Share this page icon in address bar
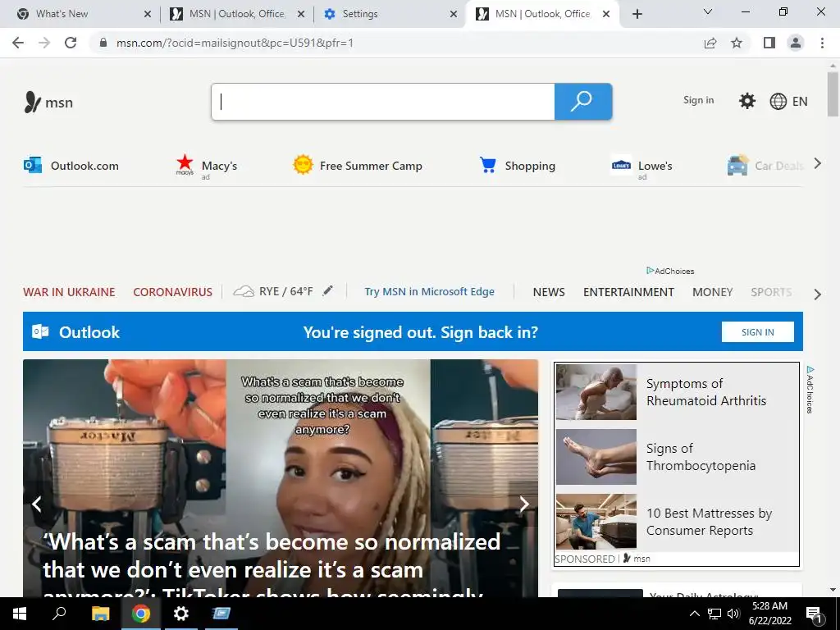The height and width of the screenshot is (630, 840). (x=710, y=43)
